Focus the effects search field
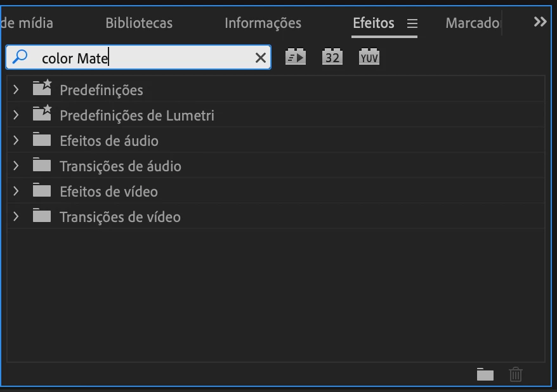 tap(138, 57)
